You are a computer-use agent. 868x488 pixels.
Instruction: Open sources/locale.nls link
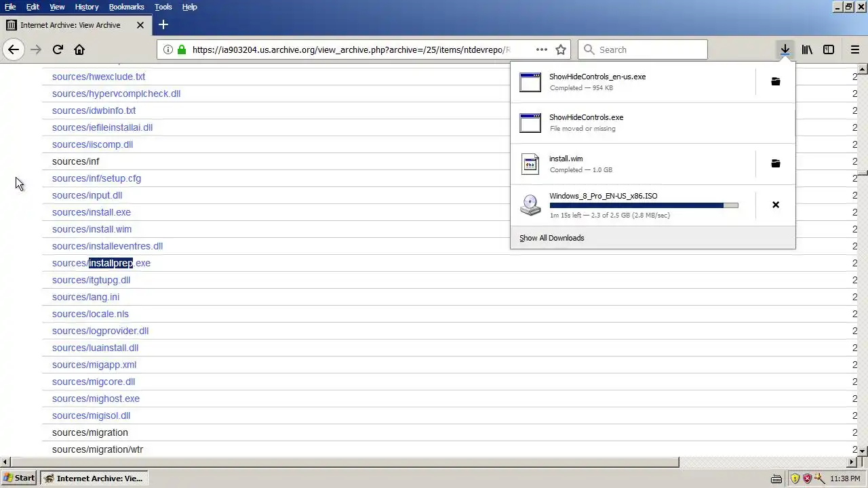point(90,314)
